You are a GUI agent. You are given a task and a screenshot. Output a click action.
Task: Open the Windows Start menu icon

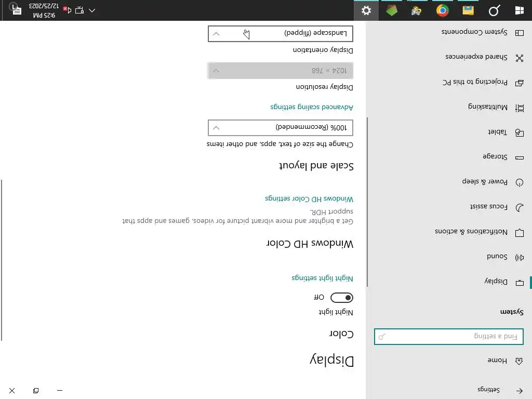(519, 10)
